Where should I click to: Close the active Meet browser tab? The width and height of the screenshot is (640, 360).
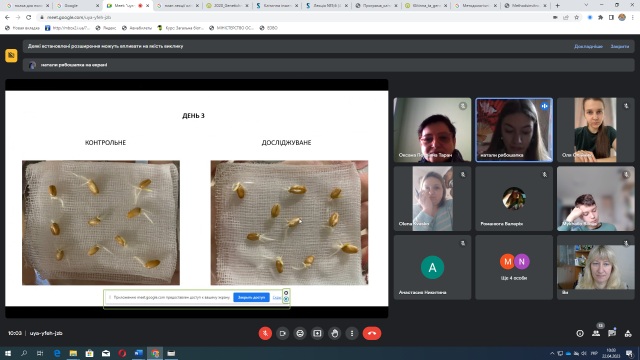point(147,6)
